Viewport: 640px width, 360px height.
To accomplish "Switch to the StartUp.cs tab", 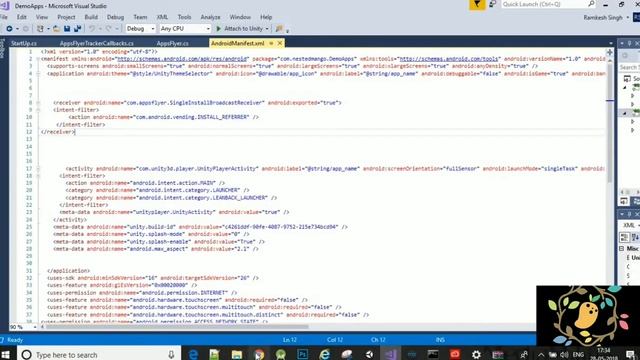I will (x=24, y=43).
